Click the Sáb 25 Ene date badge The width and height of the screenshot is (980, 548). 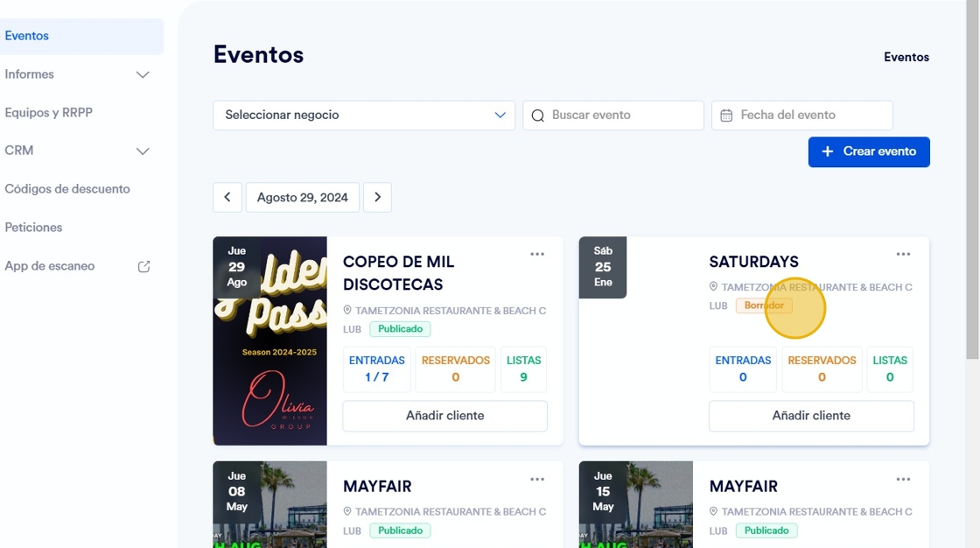pos(603,267)
